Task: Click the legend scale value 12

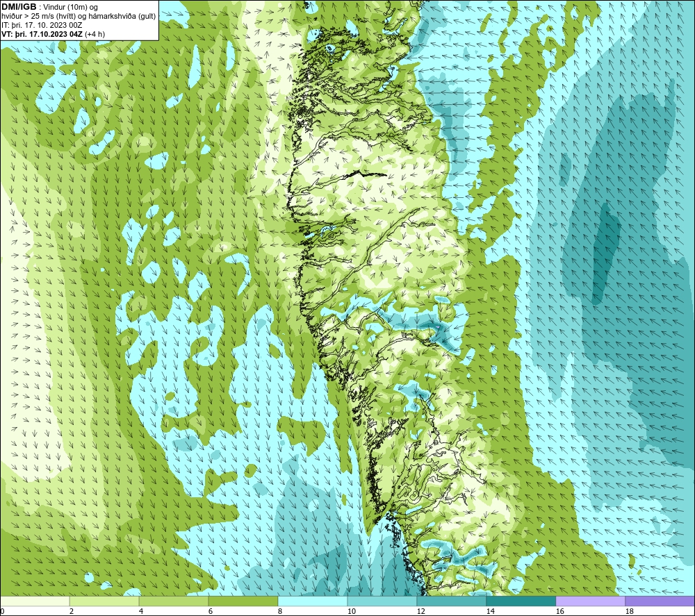Action: click(421, 612)
